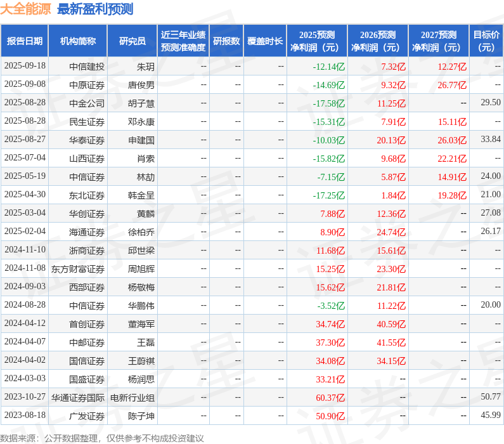Viewport: 504px width, 444px height.
Task: Click institution 山西证券
Action: coord(87,159)
